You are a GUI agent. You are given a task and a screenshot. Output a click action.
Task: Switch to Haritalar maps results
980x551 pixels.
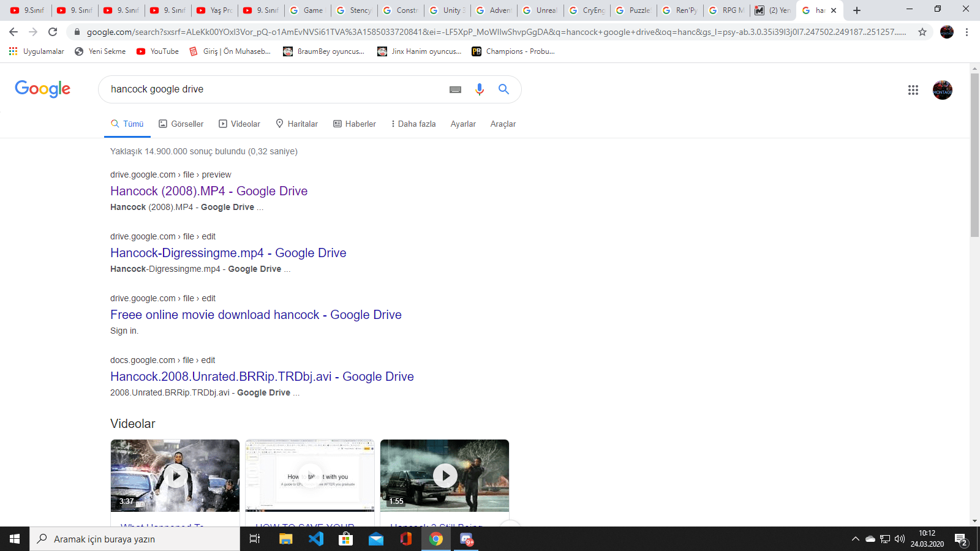point(297,124)
